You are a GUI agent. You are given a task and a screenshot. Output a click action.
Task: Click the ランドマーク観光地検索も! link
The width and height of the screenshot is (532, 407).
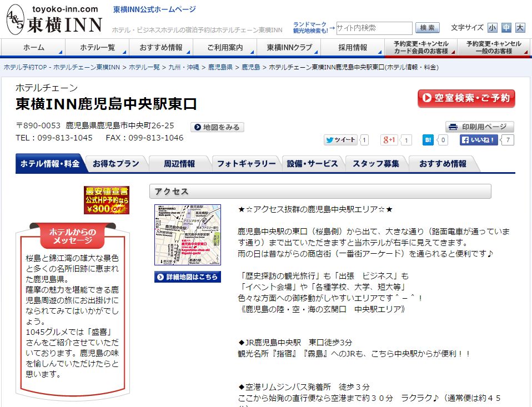pos(310,27)
